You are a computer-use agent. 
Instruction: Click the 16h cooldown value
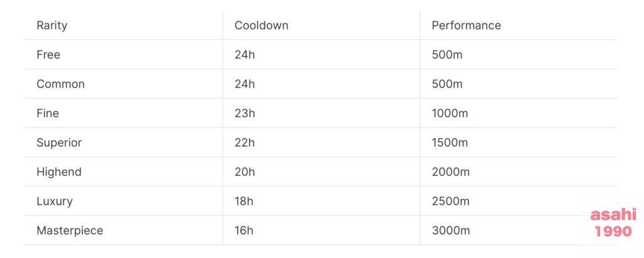point(244,230)
